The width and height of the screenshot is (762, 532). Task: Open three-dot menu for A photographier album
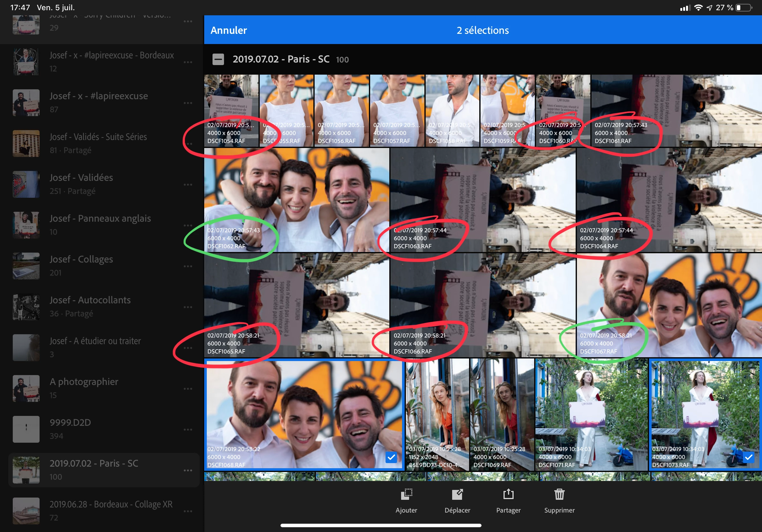point(188,389)
